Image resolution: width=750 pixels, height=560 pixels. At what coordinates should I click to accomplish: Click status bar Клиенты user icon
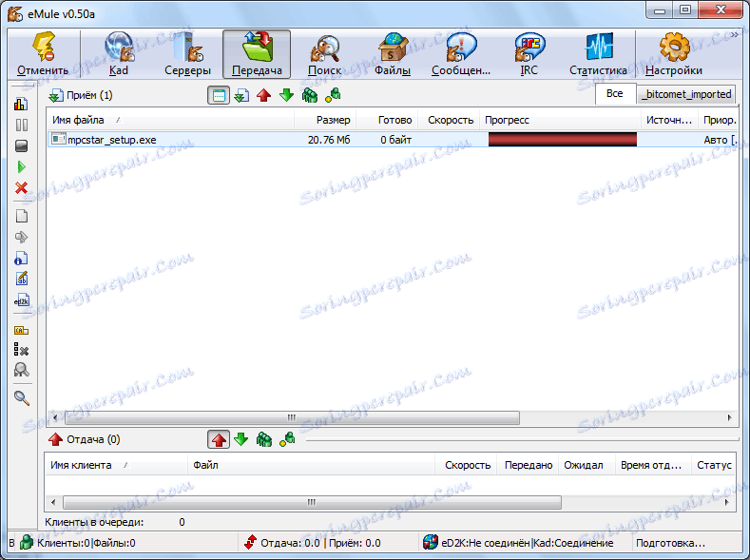click(x=27, y=542)
